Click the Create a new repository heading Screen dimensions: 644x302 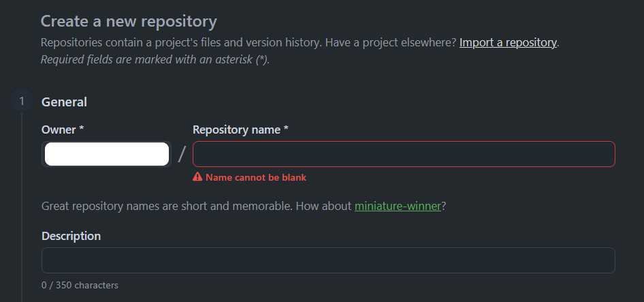click(x=129, y=21)
